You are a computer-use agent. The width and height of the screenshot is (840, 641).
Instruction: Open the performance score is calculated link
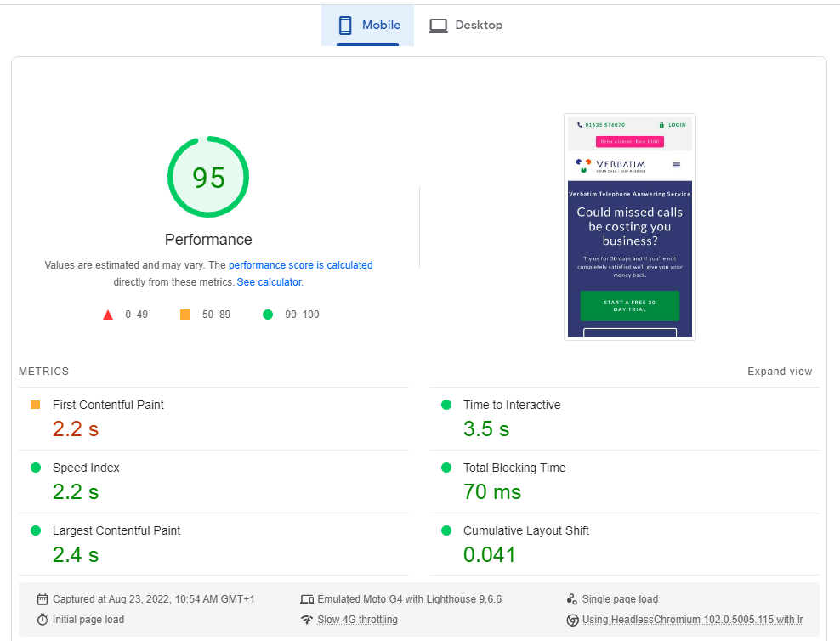click(300, 264)
